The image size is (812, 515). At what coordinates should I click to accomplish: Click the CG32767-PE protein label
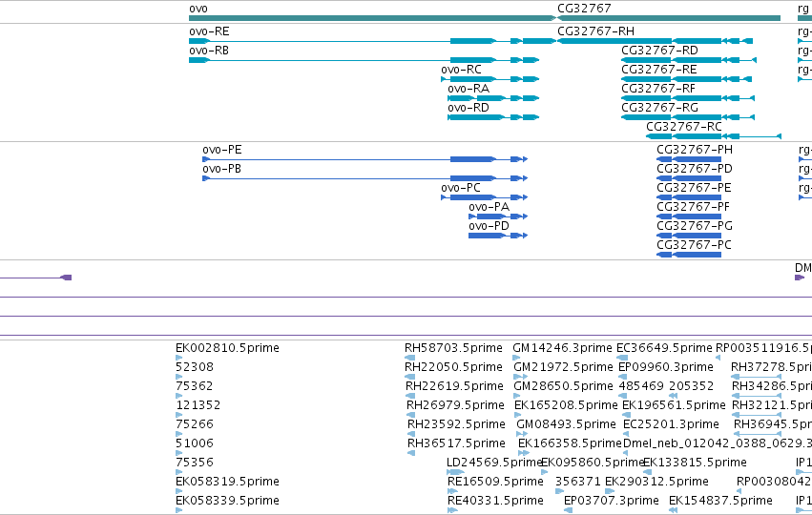pyautogui.click(x=694, y=189)
